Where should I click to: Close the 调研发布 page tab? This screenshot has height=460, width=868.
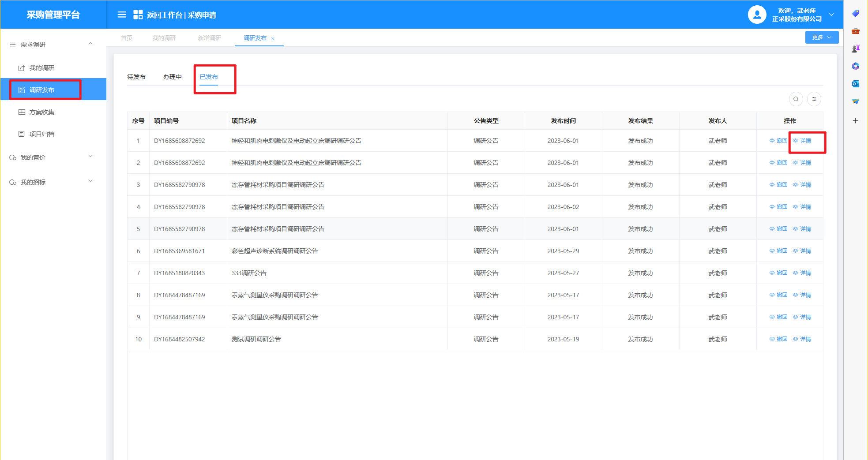[x=273, y=39]
